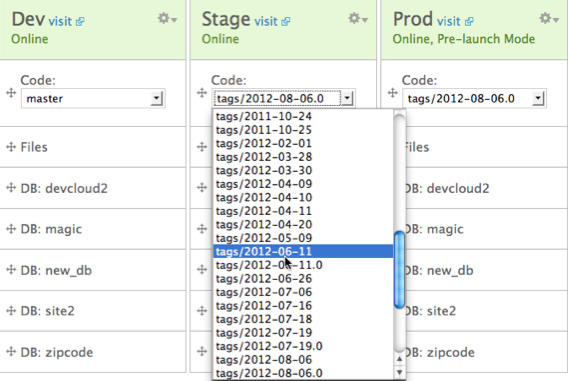Click drag handle for Dev DB: new_db
568x381 pixels.
[x=11, y=270]
